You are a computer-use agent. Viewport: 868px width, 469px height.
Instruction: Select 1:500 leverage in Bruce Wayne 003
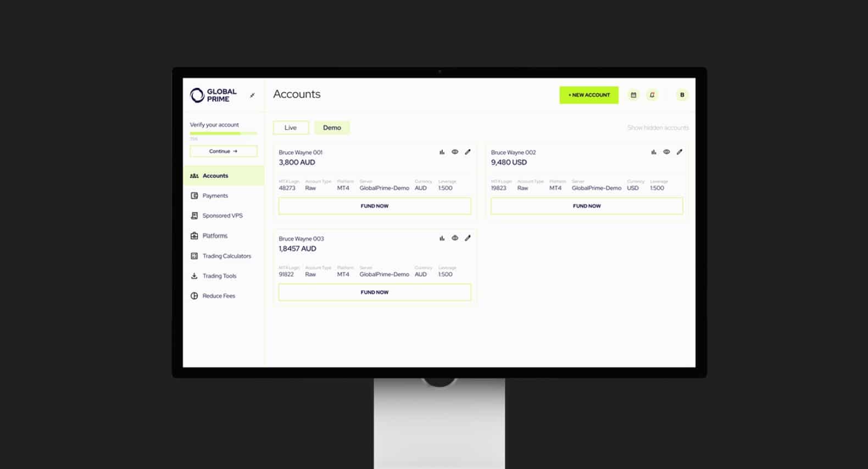click(x=446, y=275)
